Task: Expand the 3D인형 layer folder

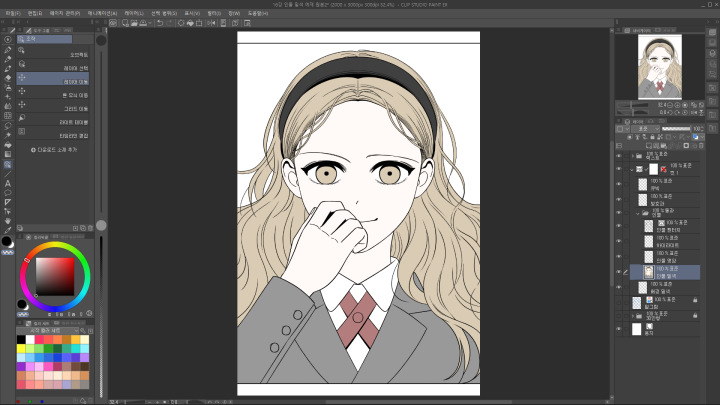Action: pyautogui.click(x=632, y=316)
